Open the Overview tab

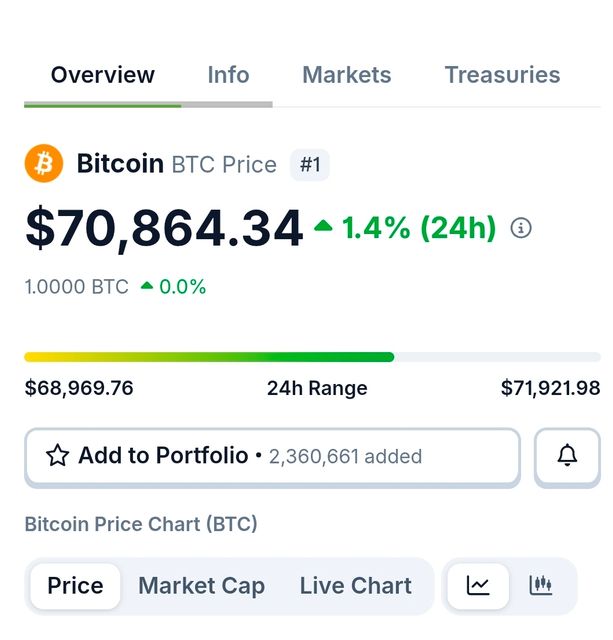pos(103,75)
